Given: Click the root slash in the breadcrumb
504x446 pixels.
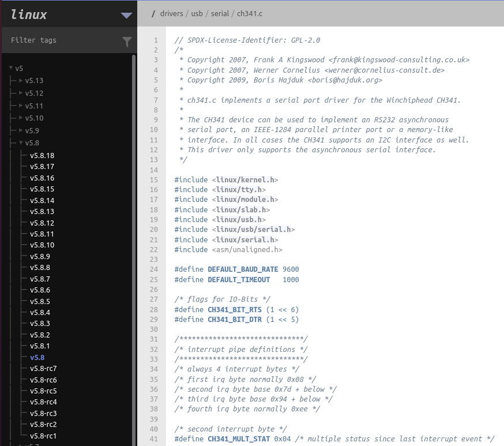Looking at the screenshot, I should coord(153,13).
